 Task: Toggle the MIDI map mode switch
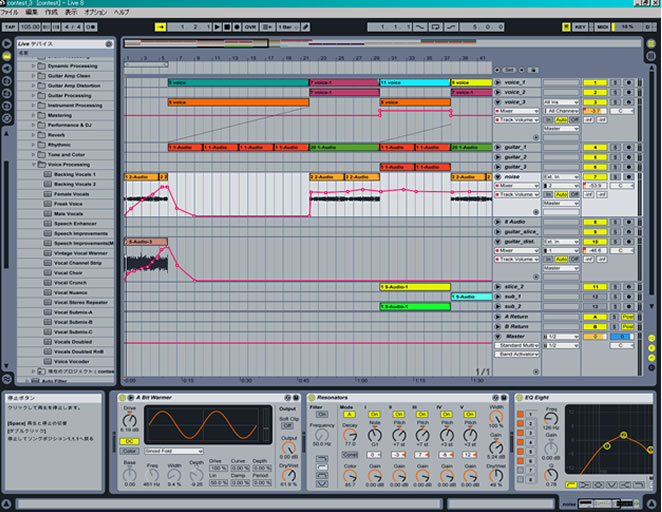coord(602,27)
